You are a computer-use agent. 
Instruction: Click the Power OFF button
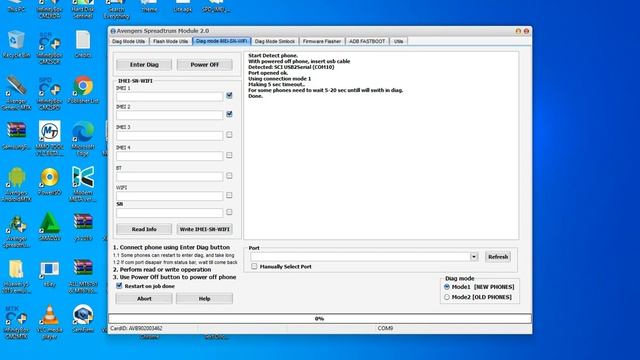[204, 64]
